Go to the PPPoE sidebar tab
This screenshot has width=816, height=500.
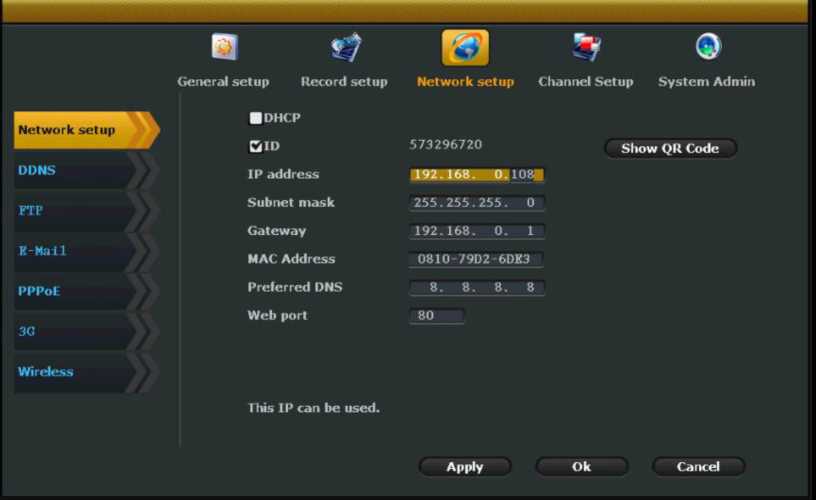[x=75, y=292]
